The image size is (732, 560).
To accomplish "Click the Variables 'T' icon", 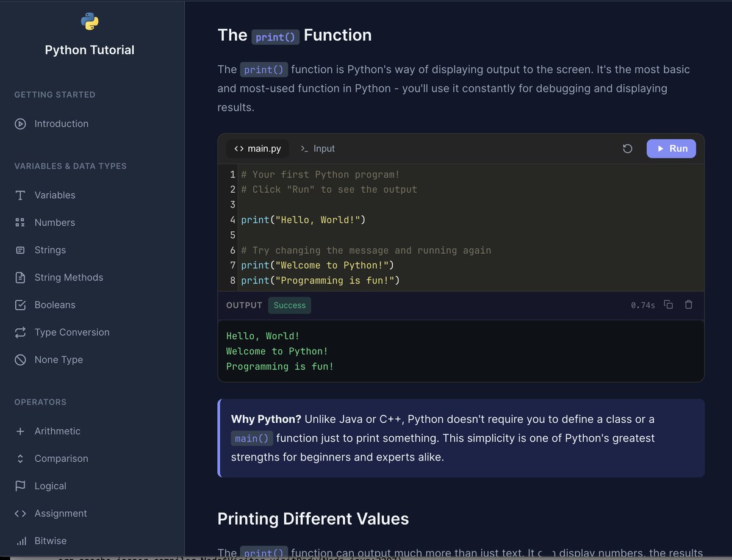I will [20, 195].
